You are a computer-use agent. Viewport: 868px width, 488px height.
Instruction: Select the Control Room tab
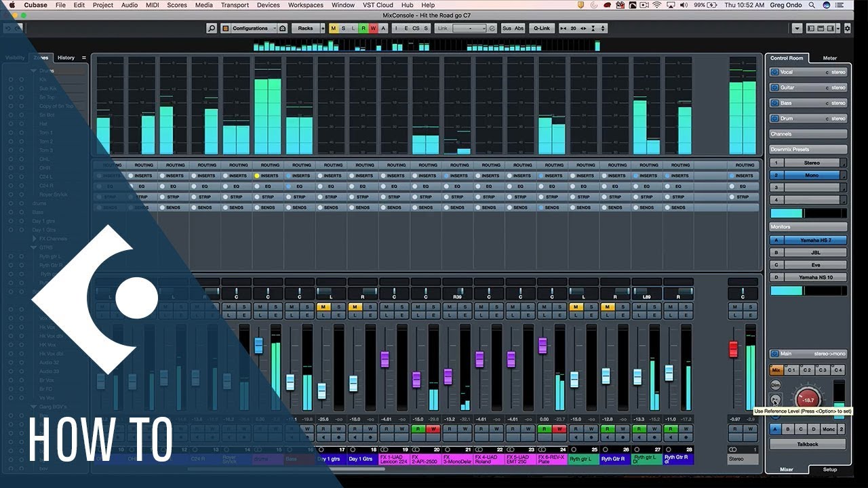787,58
